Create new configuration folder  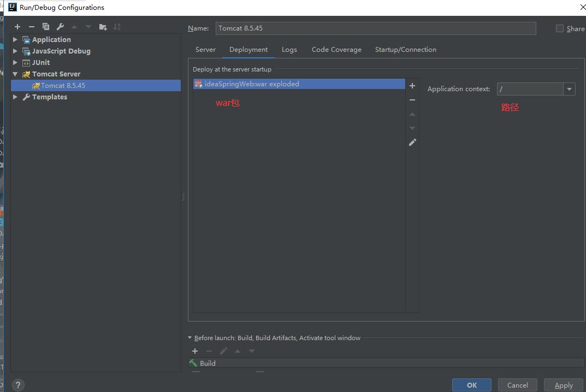coord(103,27)
